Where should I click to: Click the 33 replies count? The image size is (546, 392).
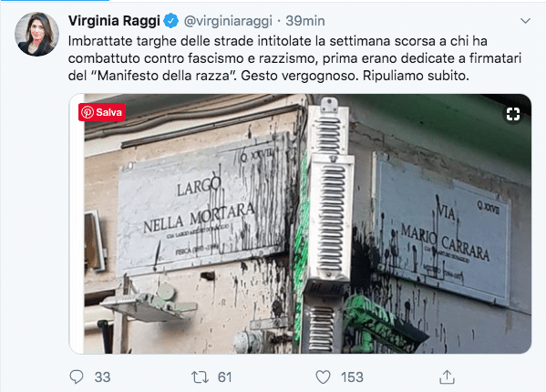pyautogui.click(x=102, y=377)
